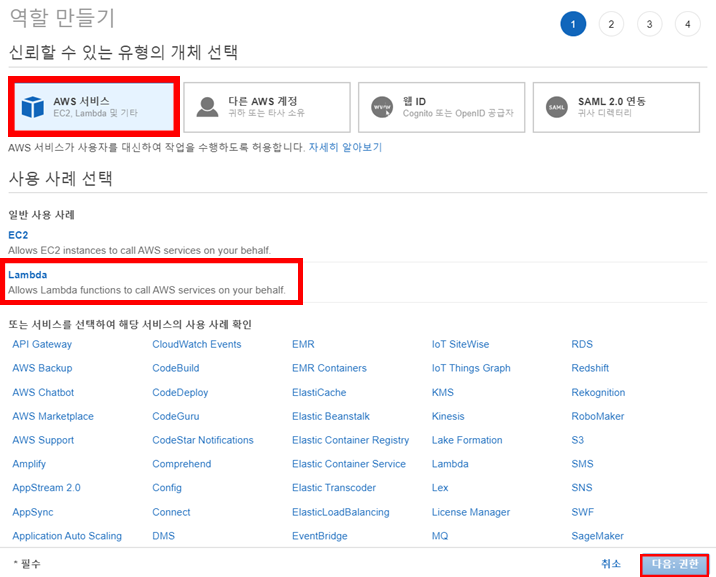Screen dimensions: 716x577
Task: Choose Lambda under 일반 사용 사례
Action: [x=27, y=275]
